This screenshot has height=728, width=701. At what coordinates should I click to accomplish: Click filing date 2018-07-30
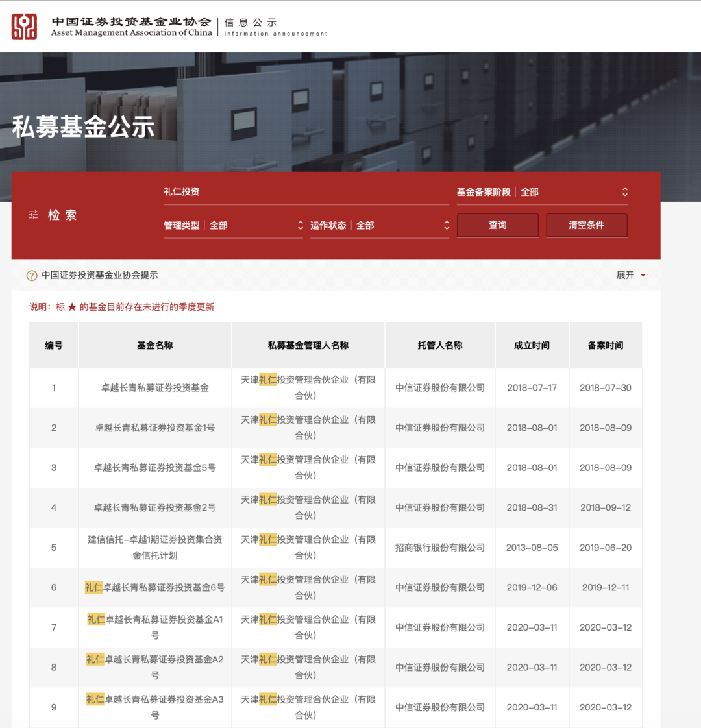point(606,387)
